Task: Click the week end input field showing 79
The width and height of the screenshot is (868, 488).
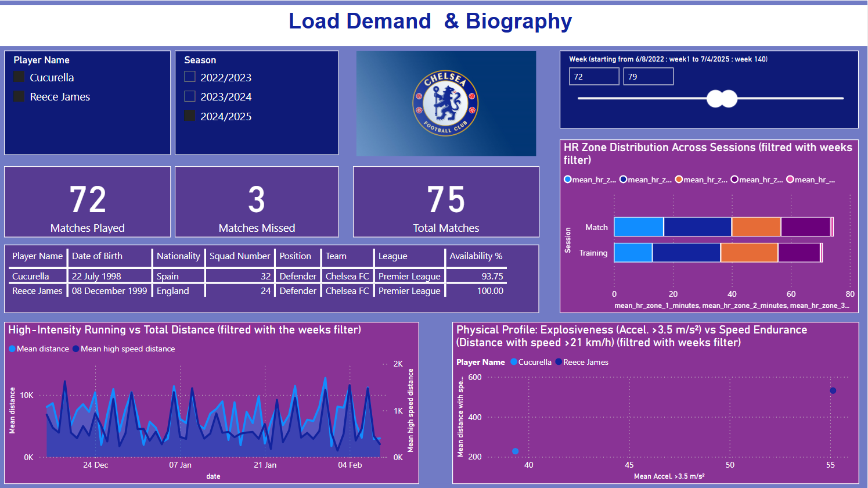Action: click(x=649, y=77)
